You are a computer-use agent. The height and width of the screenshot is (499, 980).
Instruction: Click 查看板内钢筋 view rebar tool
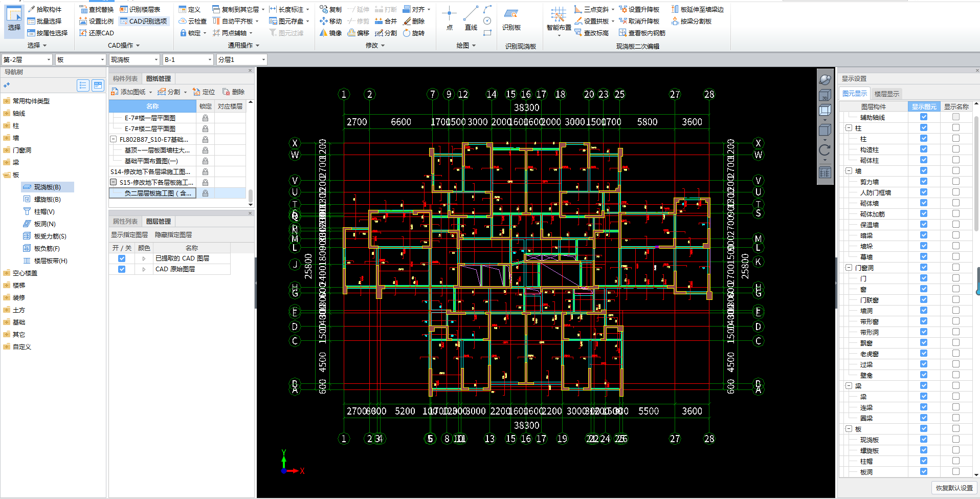pos(642,33)
